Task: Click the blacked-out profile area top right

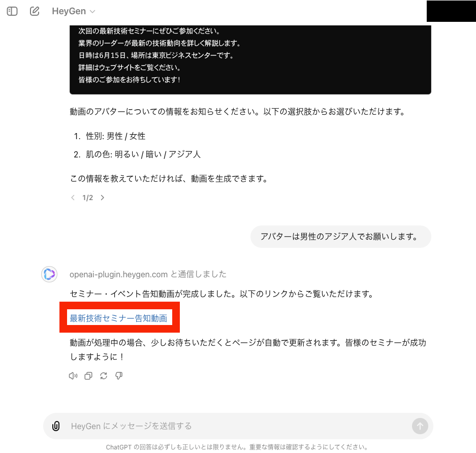Action: pos(451,11)
